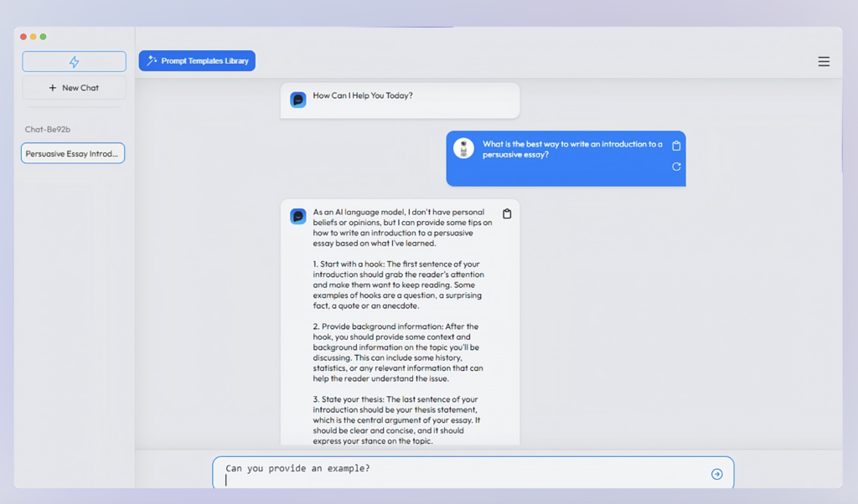
Task: Click the "Start with a hook" paragraph
Action: [x=398, y=285]
